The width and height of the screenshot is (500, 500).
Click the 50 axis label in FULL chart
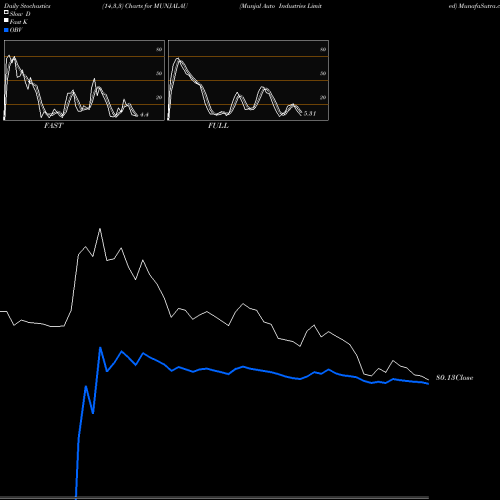323,73
